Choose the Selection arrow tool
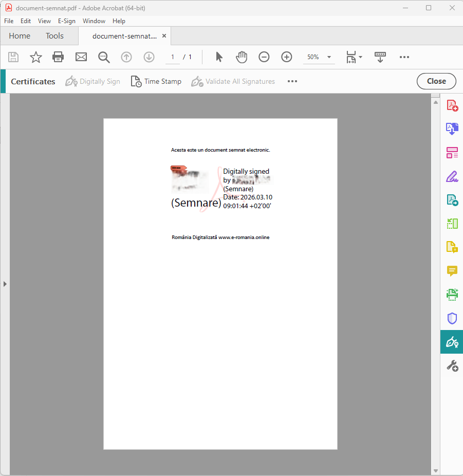The image size is (463, 476). [219, 57]
